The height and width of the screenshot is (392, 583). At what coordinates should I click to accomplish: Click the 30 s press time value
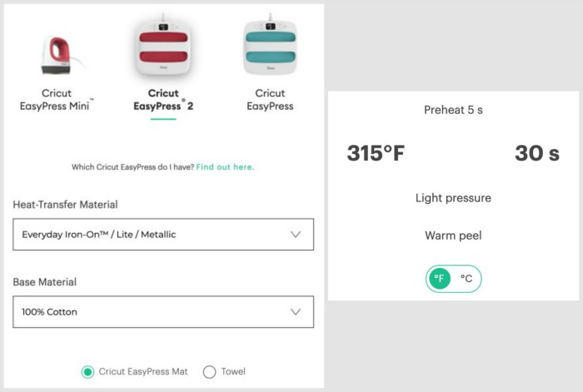pyautogui.click(x=537, y=153)
